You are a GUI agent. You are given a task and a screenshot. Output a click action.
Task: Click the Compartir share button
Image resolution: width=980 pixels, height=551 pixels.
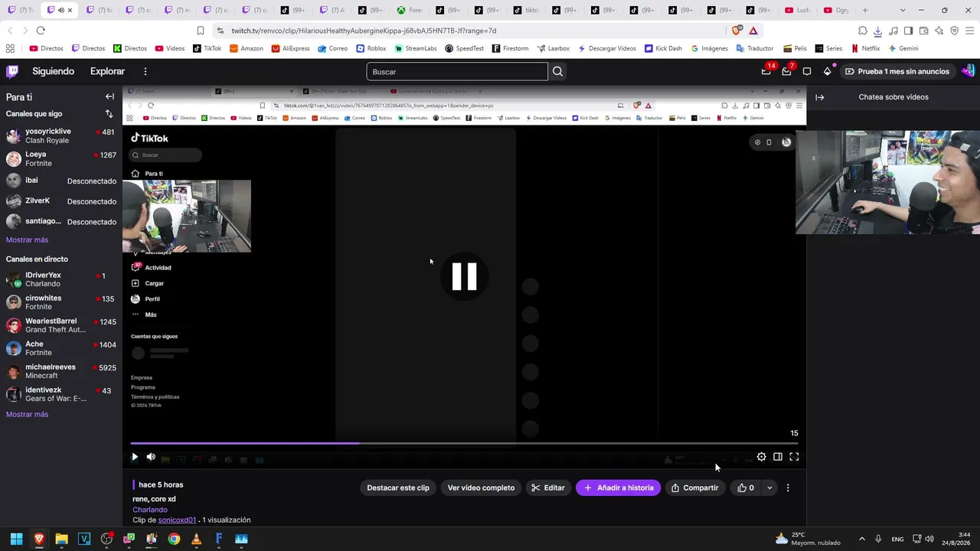coord(694,487)
